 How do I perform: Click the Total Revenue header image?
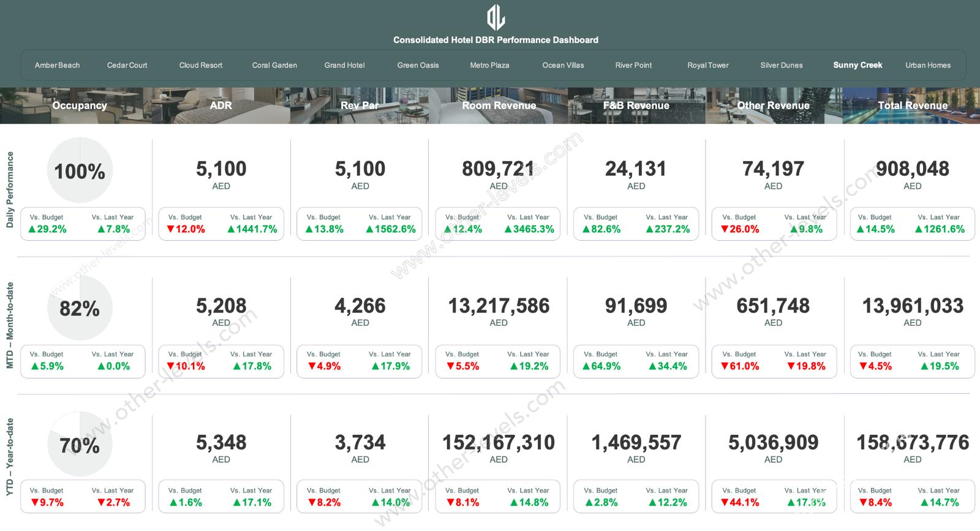(911, 105)
